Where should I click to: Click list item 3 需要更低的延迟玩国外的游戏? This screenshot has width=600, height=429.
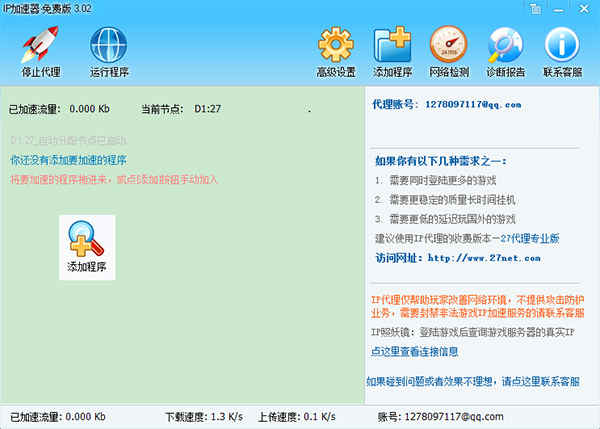[445, 219]
